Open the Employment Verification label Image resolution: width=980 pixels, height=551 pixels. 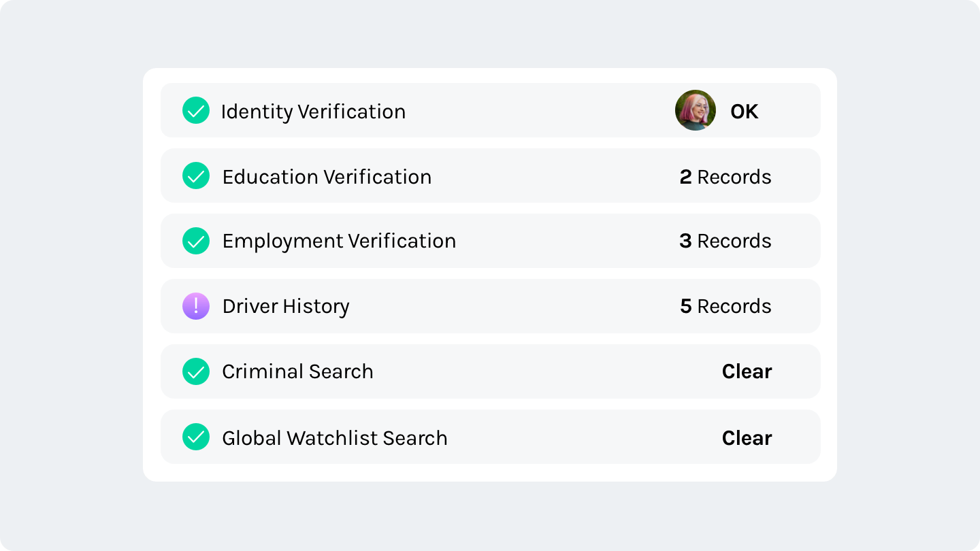coord(339,241)
